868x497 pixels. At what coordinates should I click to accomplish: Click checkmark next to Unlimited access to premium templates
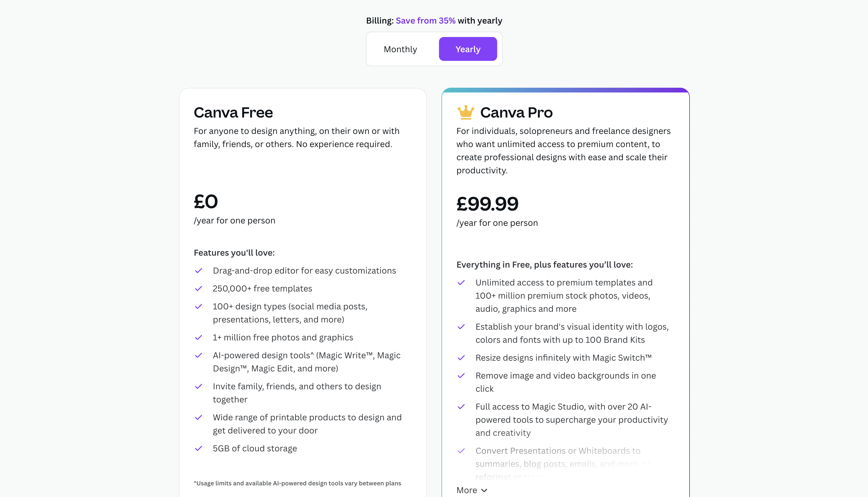461,283
